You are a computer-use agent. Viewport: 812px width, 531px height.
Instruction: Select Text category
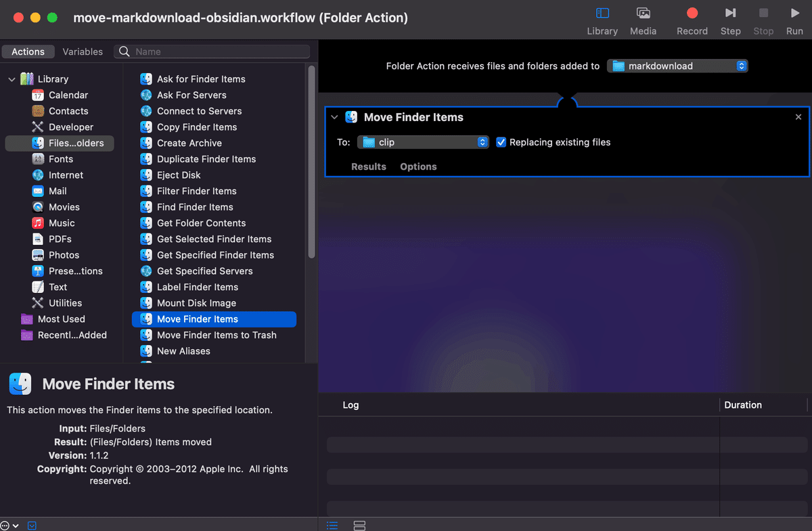(58, 287)
